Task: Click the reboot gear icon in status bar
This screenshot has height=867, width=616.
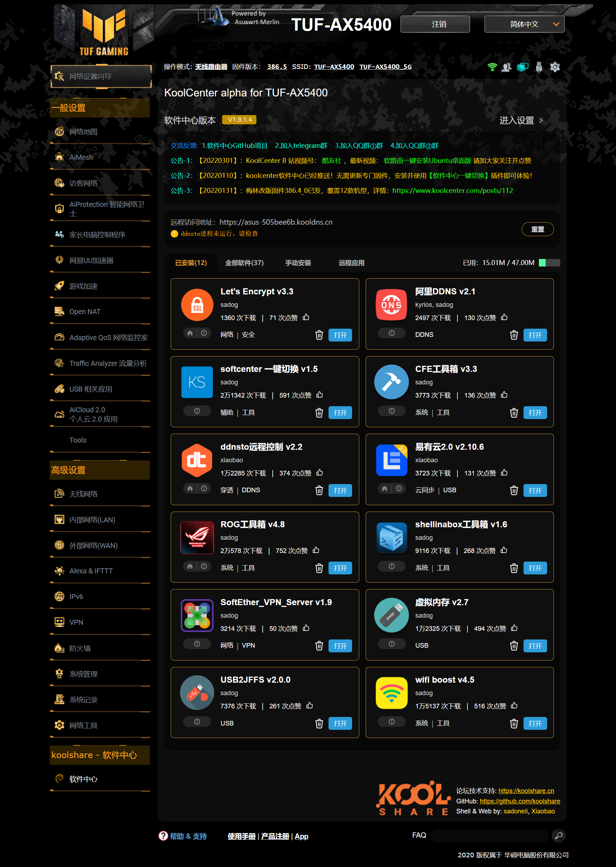Action: [x=555, y=67]
